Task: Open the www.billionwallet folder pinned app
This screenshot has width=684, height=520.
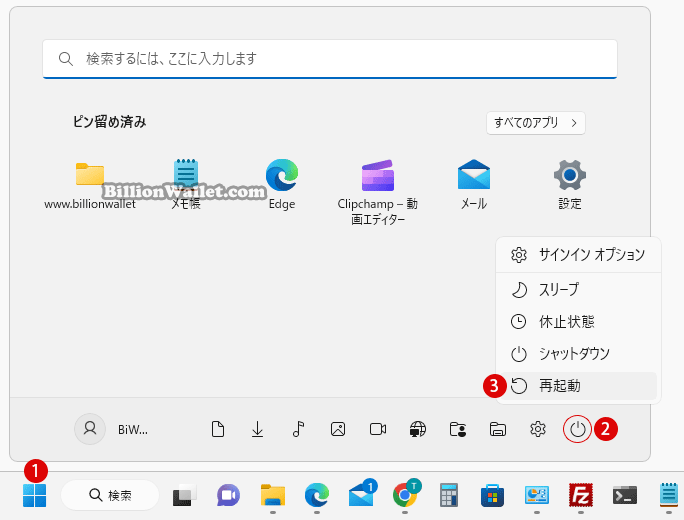Action: 90,185
